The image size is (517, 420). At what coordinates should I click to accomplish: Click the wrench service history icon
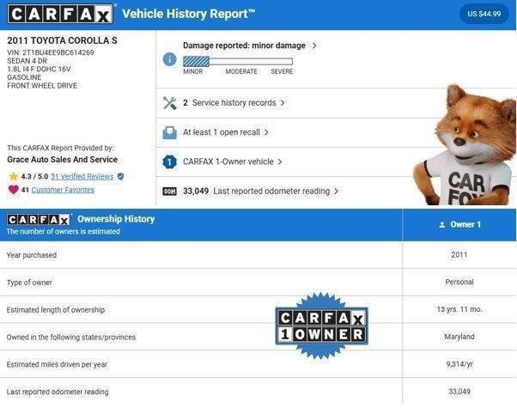(169, 103)
